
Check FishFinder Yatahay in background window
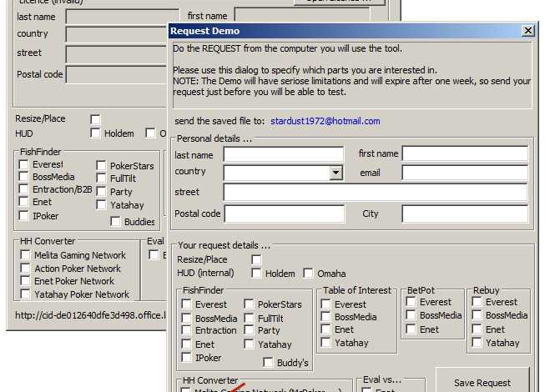click(x=101, y=205)
